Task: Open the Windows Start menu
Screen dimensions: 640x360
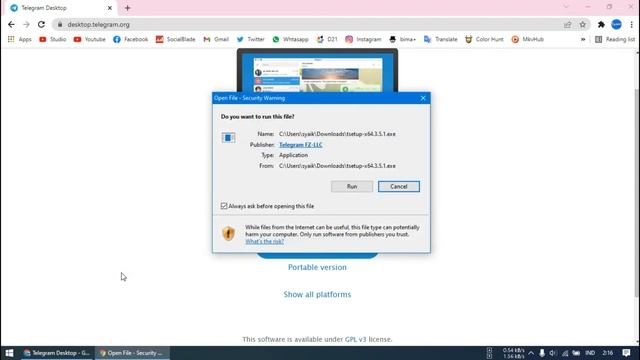Action: (x=9, y=353)
